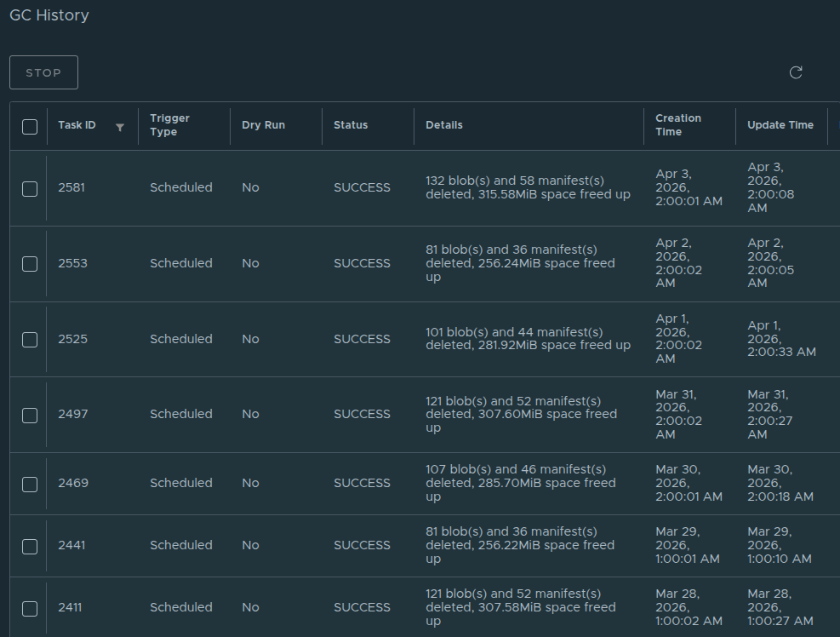Screen dimensions: 840x637
Task: Enable the checkbox for task 2469
Action: [30, 484]
